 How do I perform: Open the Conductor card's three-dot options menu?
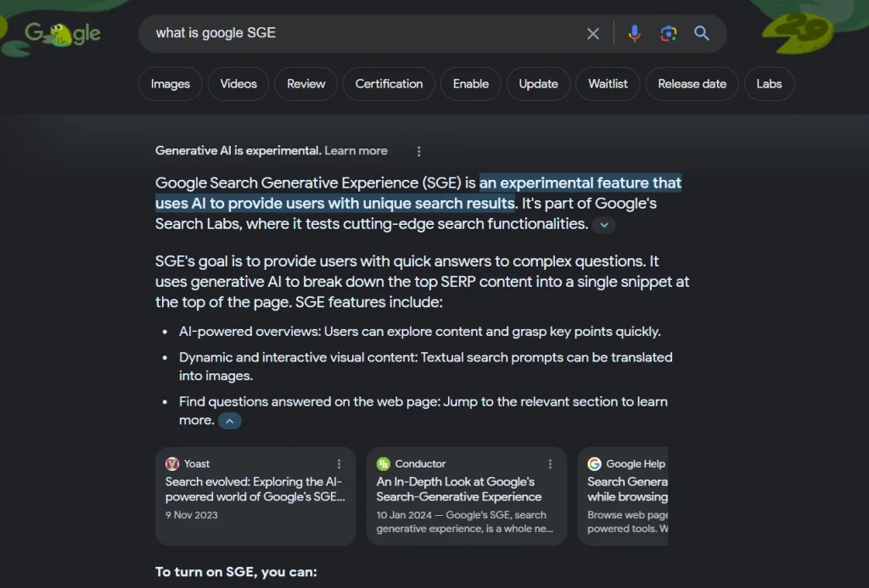coord(550,463)
